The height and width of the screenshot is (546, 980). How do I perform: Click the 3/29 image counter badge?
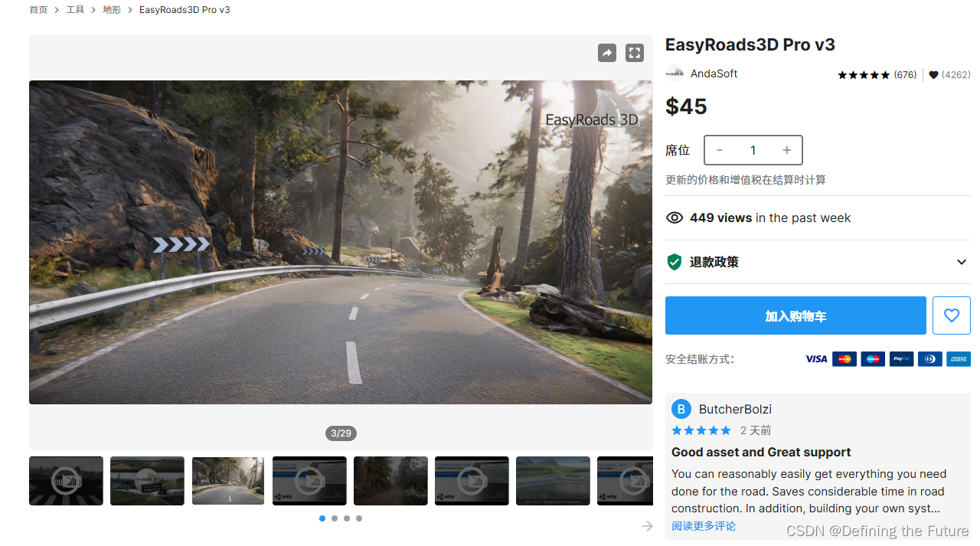coord(341,433)
